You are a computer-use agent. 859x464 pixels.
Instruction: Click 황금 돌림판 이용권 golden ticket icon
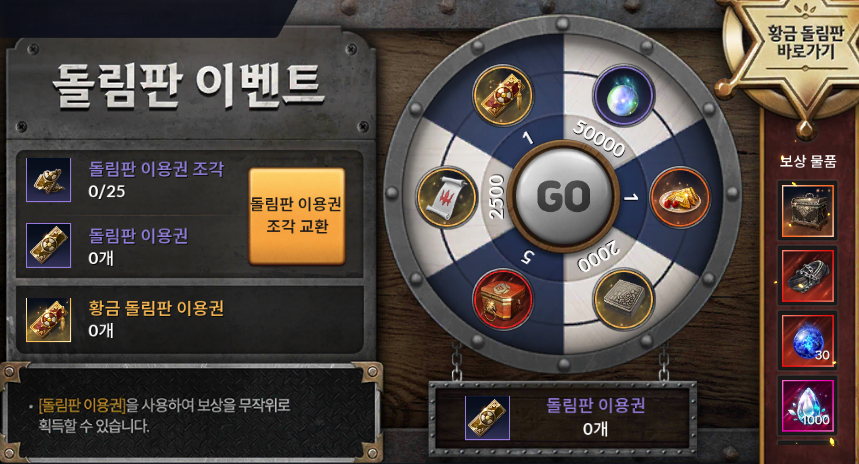point(49,320)
